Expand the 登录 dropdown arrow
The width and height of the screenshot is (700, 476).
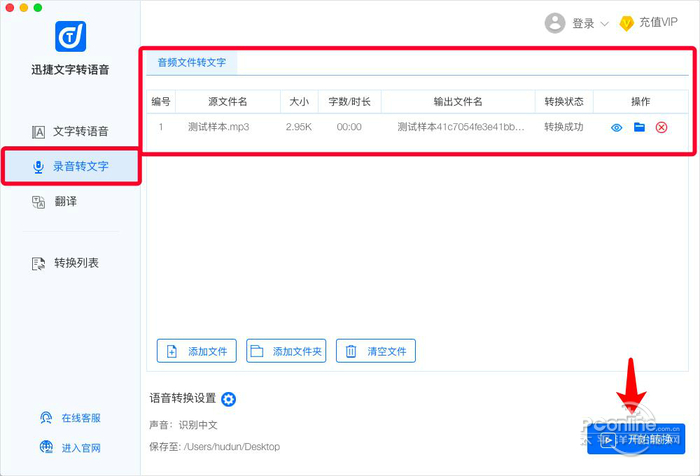pos(604,24)
